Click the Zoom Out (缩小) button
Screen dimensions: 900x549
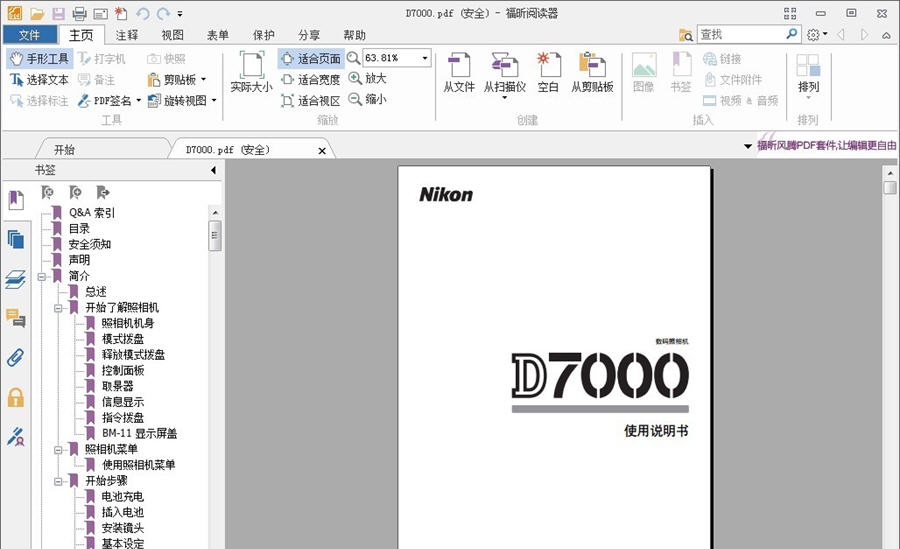(x=367, y=99)
